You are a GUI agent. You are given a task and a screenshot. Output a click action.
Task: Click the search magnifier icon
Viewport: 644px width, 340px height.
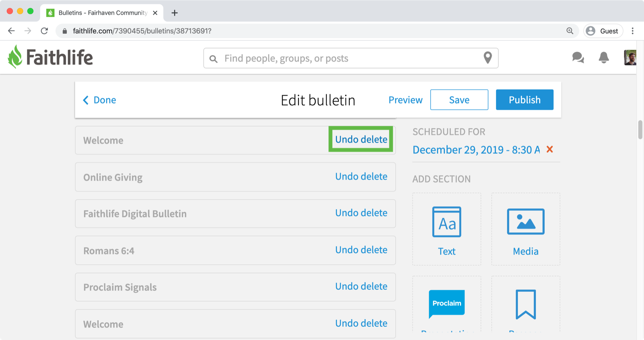tap(213, 59)
